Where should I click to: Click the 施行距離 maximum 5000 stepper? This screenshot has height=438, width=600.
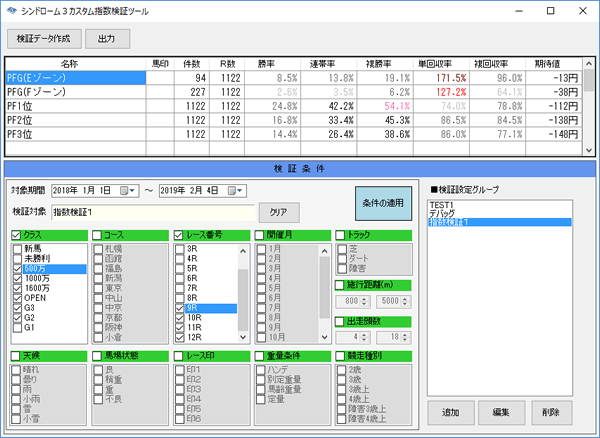405,302
